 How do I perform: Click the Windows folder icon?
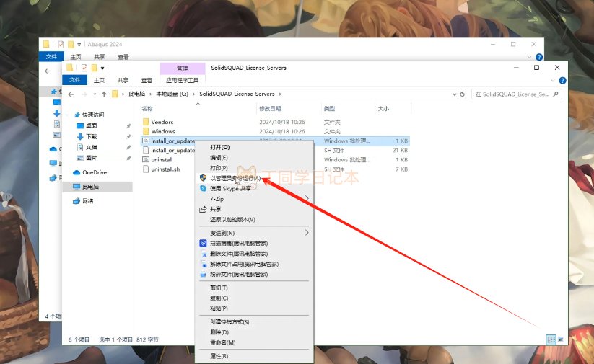[x=146, y=131]
